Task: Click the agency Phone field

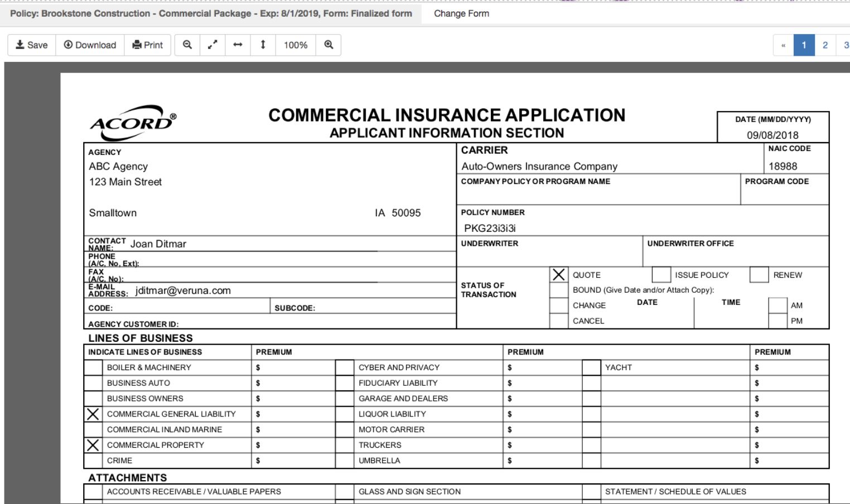Action: [x=298, y=259]
